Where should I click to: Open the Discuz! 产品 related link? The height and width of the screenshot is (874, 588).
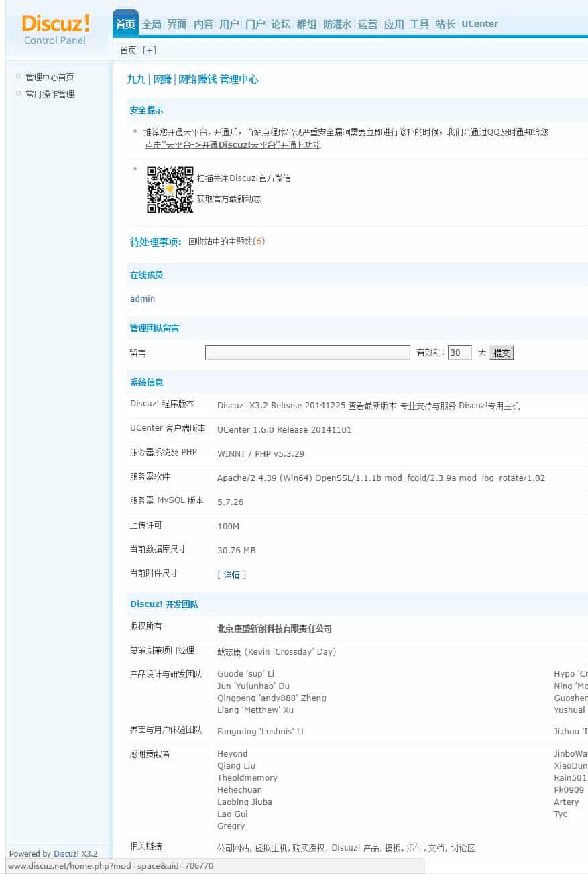[354, 849]
